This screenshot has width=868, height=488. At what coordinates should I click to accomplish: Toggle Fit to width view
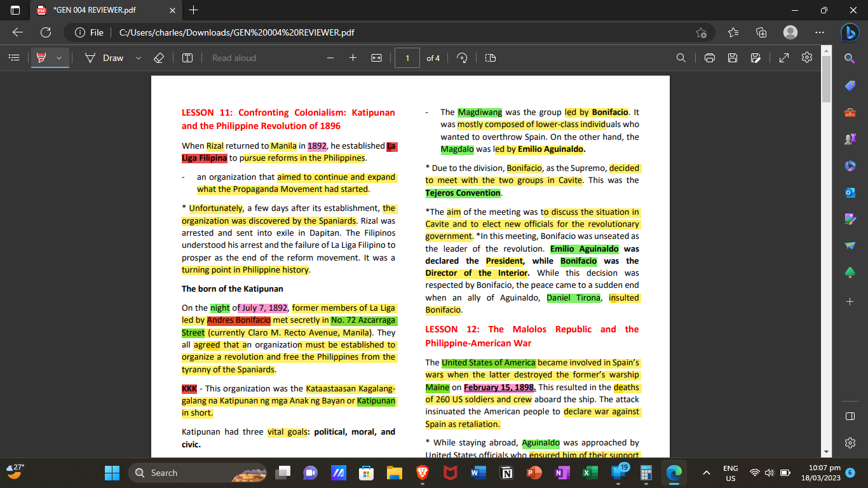point(376,58)
